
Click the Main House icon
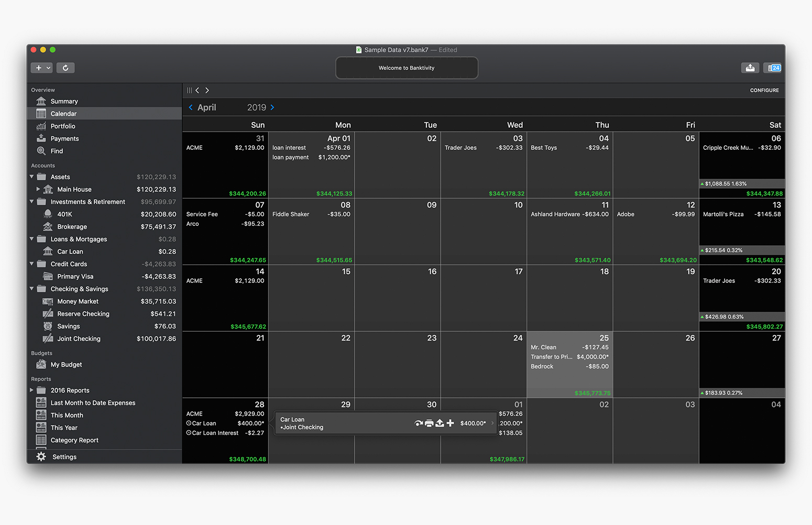click(48, 189)
